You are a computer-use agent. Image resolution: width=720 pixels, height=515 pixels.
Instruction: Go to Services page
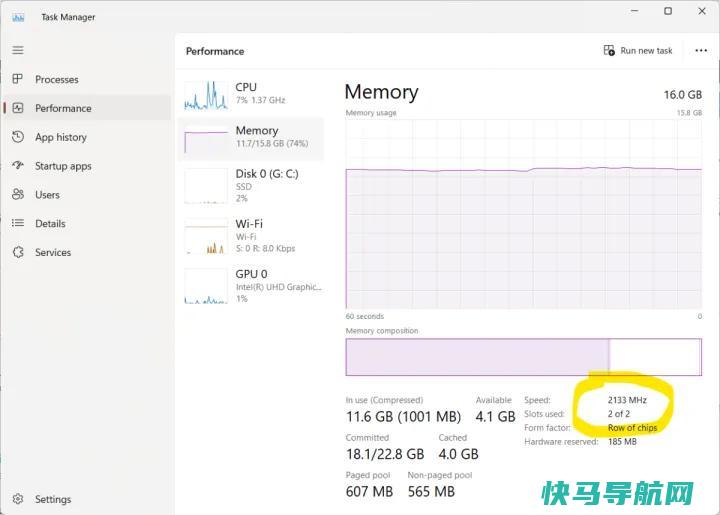tap(87, 252)
